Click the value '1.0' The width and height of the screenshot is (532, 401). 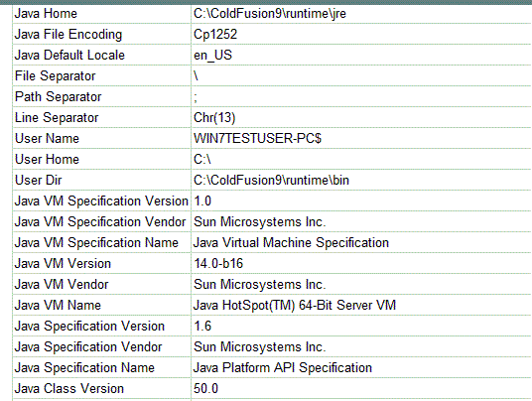[202, 201]
